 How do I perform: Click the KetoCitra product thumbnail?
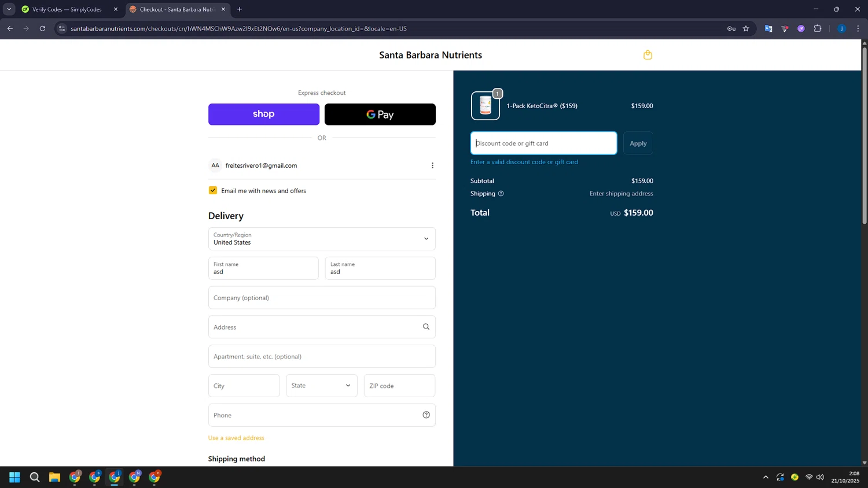(486, 106)
